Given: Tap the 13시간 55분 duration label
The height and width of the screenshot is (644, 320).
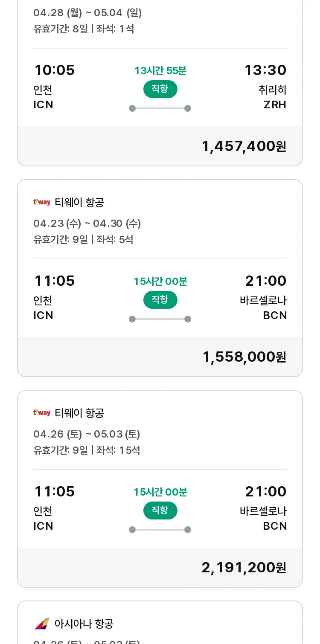Looking at the screenshot, I should (x=160, y=71).
